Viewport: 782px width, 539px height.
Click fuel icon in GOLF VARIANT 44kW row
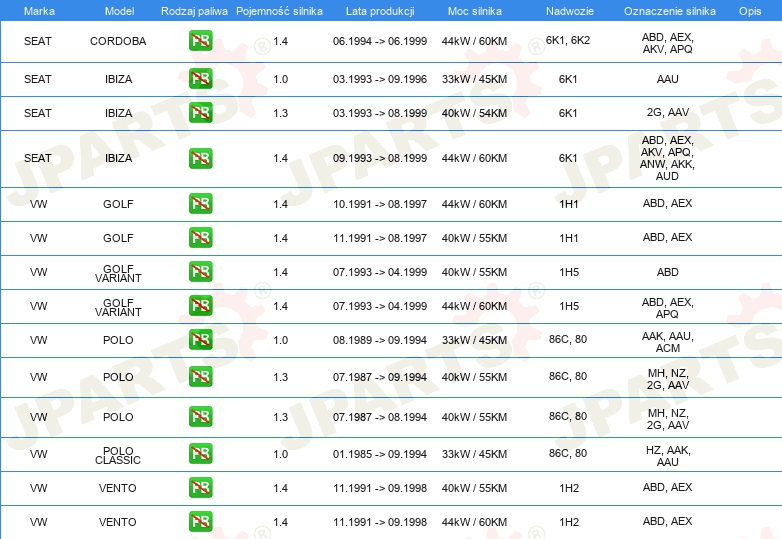200,306
